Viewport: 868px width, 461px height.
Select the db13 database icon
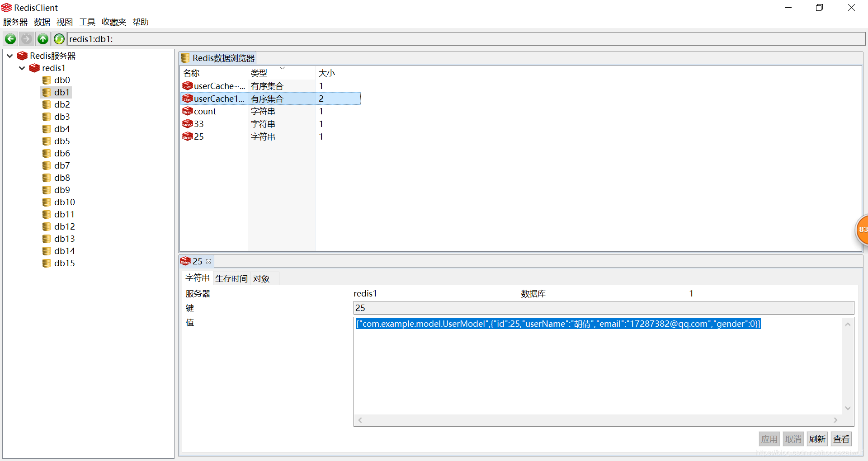tap(47, 239)
